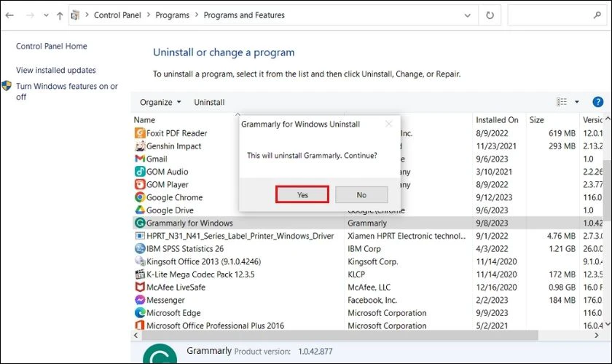Click the Messenger app icon
The height and width of the screenshot is (364, 612).
pos(140,300)
